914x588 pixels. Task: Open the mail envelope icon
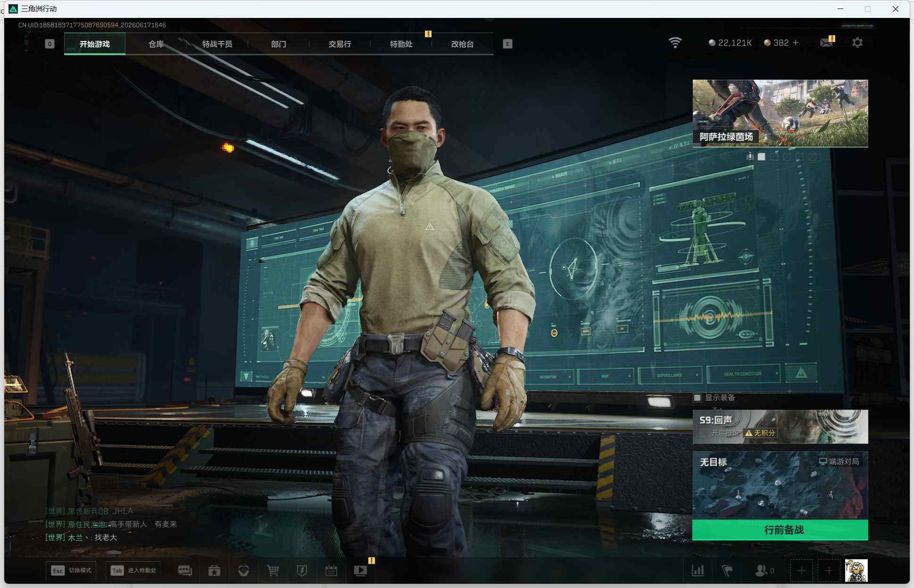[826, 42]
